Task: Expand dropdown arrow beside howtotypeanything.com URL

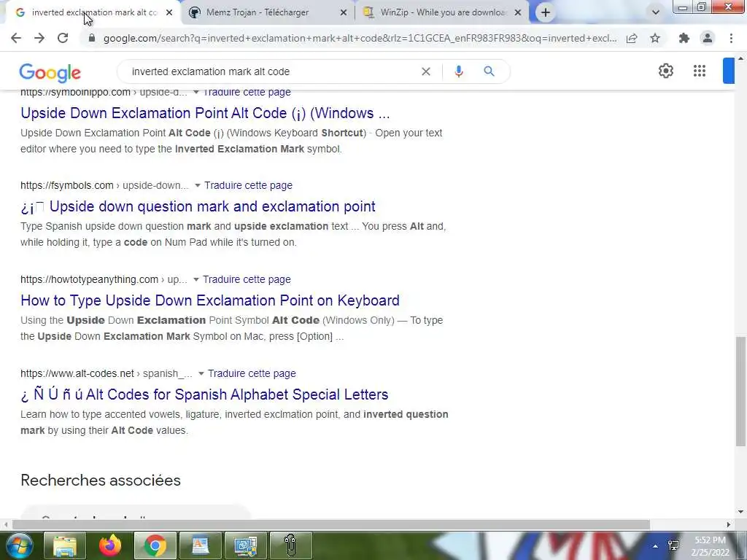Action: point(196,279)
